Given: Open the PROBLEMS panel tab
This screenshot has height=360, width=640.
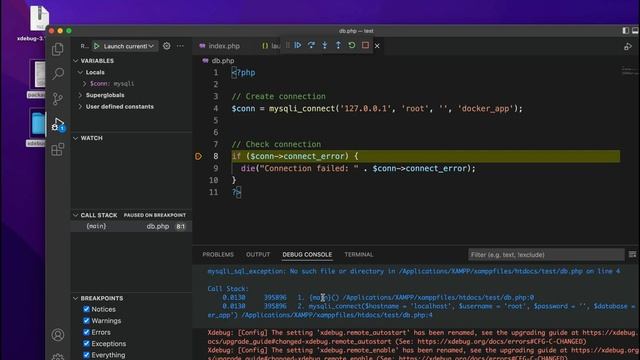Looking at the screenshot, I should (218, 255).
